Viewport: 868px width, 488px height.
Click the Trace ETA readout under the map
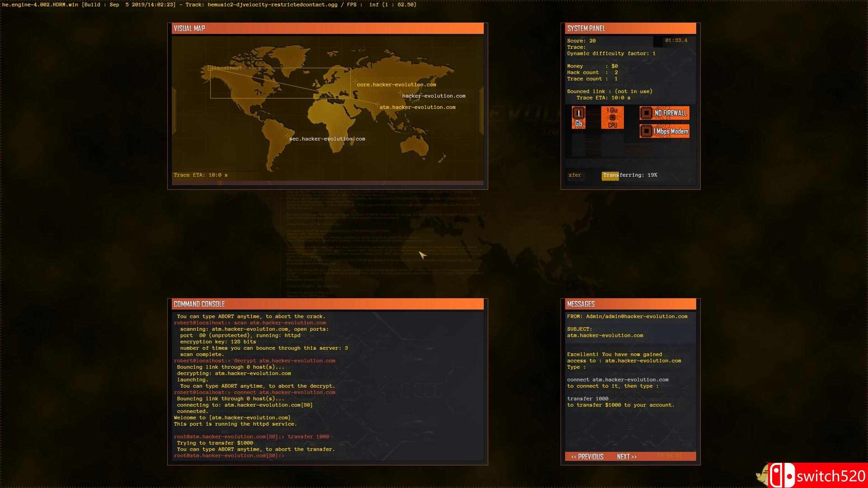click(201, 175)
